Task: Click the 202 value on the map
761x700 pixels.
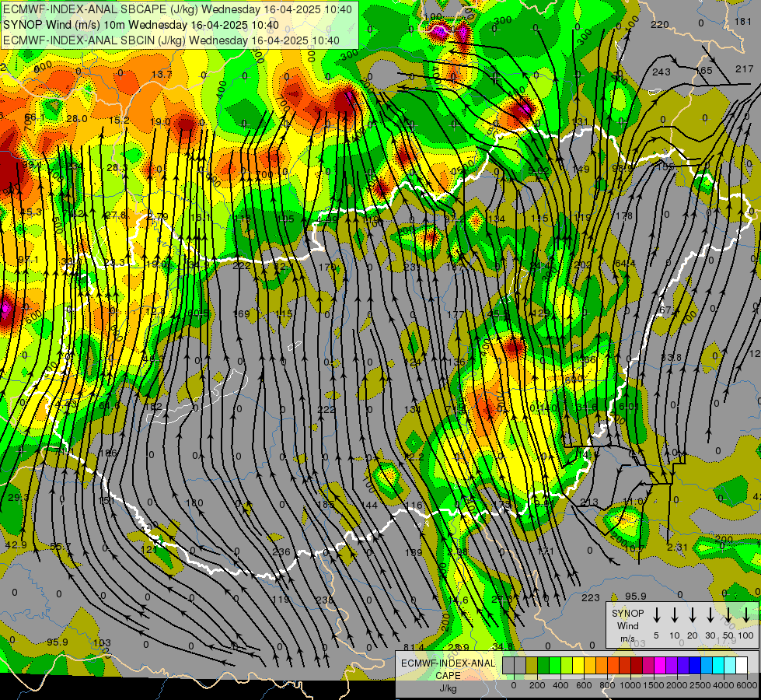Action: [582, 264]
